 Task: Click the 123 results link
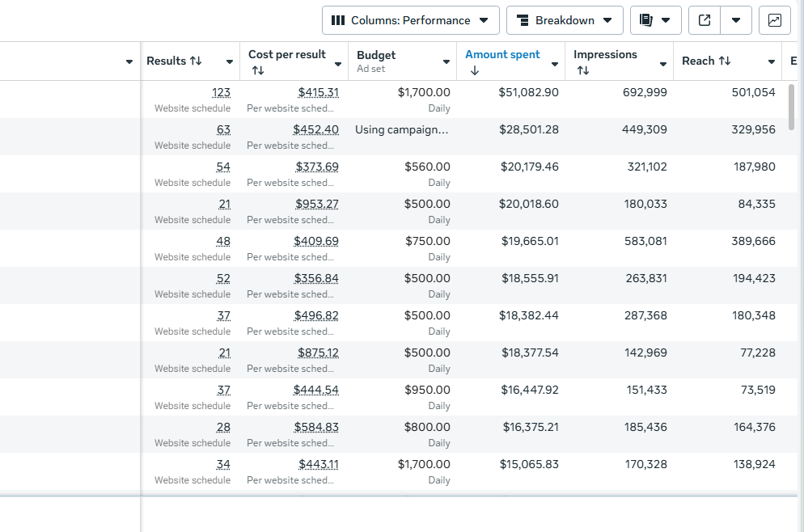click(x=221, y=93)
